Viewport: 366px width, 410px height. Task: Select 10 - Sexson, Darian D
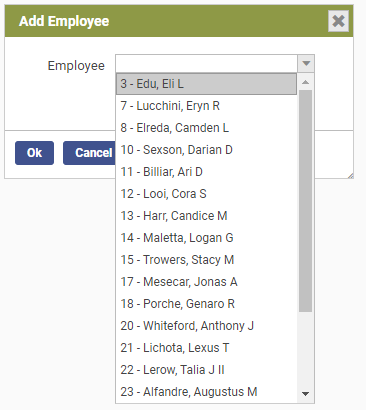[206, 150]
